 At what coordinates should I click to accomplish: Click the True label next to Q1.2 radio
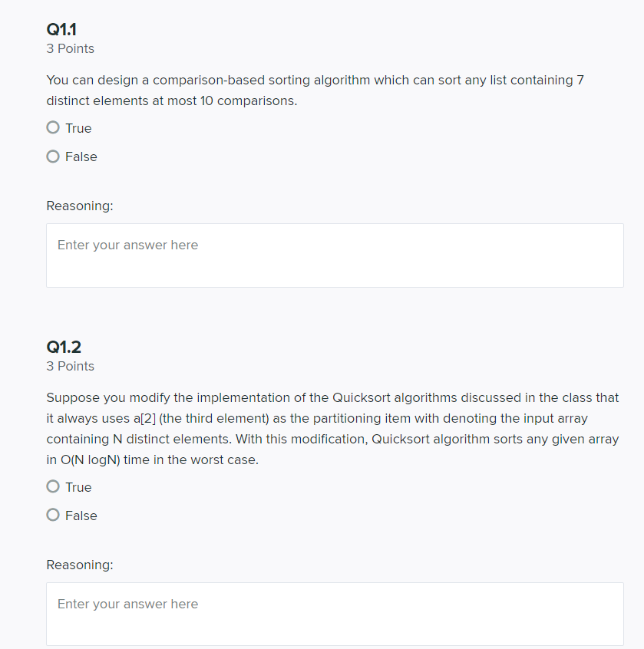[x=78, y=486]
